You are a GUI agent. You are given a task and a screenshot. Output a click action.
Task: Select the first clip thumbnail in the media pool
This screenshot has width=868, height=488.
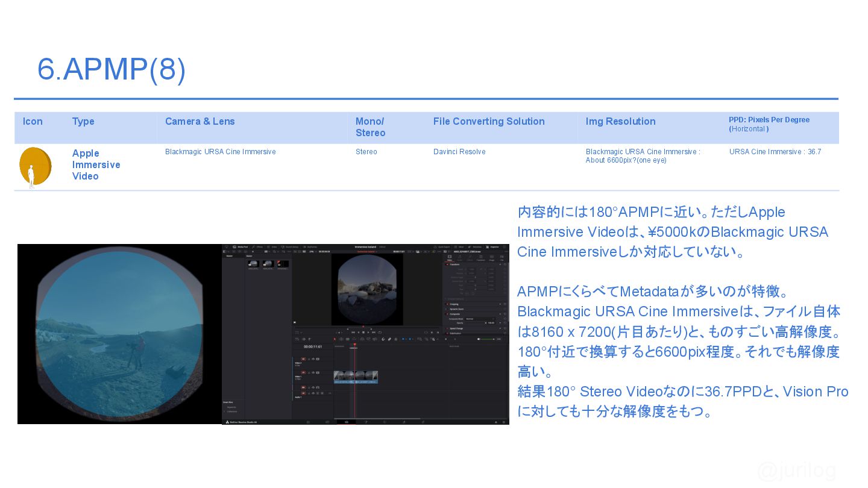click(x=254, y=264)
